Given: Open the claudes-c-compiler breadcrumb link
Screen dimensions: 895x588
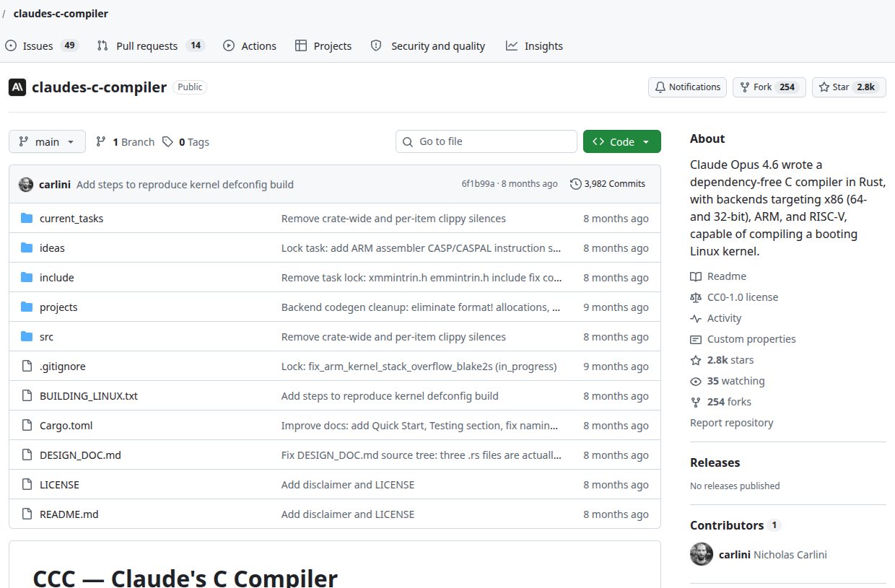Looking at the screenshot, I should 61,13.
